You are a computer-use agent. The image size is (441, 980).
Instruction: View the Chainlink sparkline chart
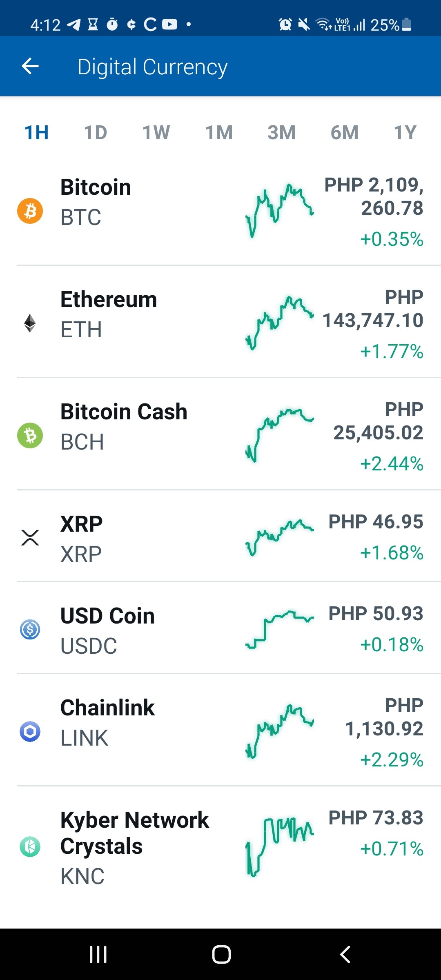(280, 731)
